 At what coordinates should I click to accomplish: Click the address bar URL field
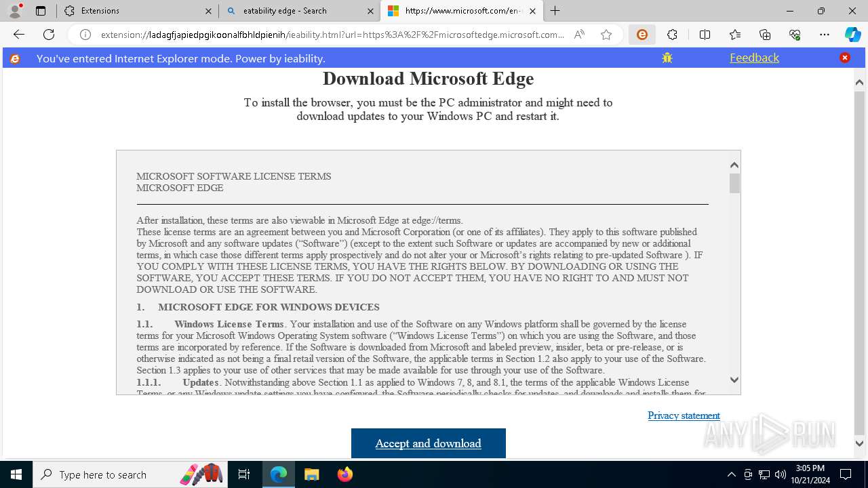pos(332,35)
